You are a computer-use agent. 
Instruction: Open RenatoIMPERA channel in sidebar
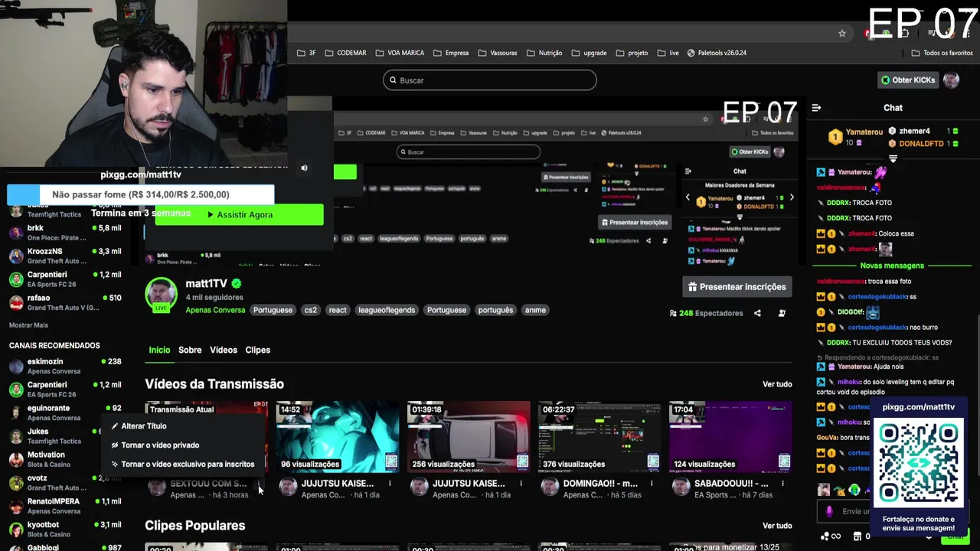click(x=65, y=506)
